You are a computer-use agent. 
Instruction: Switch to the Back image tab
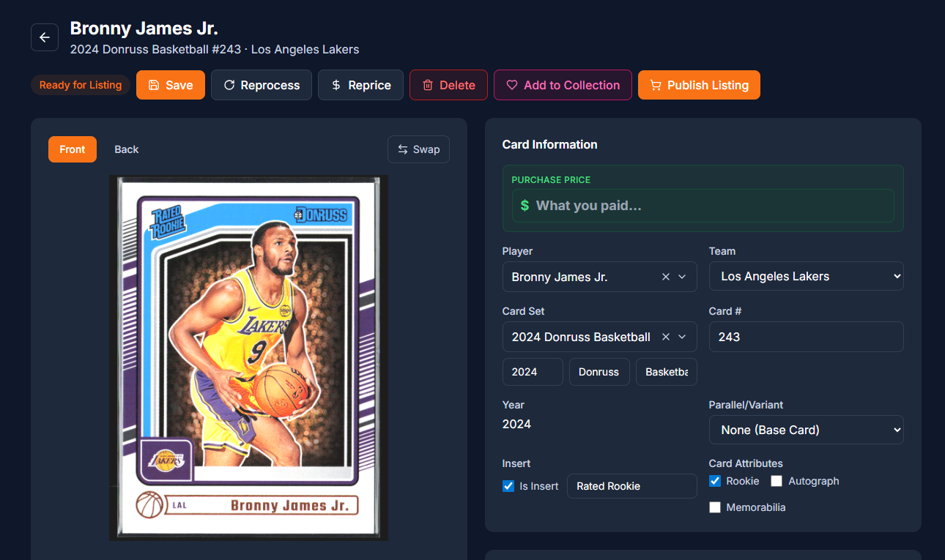click(x=126, y=149)
